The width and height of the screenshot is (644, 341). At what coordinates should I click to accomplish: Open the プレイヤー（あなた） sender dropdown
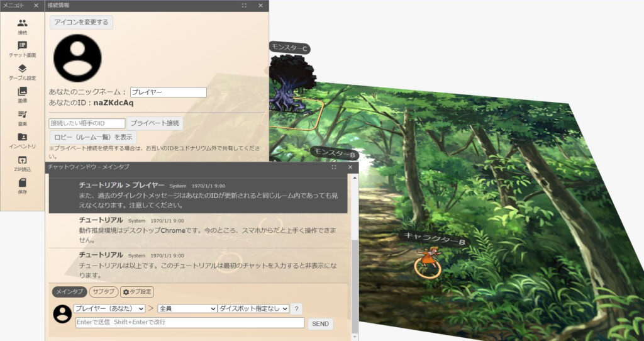tap(109, 308)
